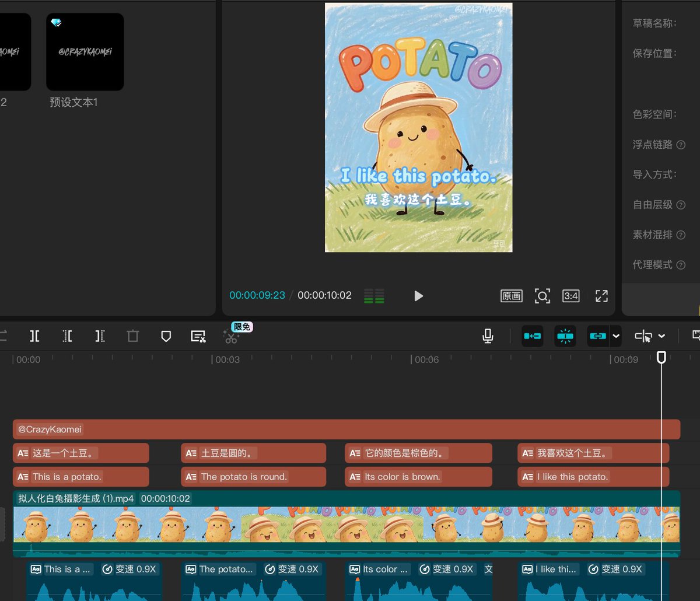Click the 保存位置 label in details panel
The width and height of the screenshot is (700, 601).
click(654, 53)
